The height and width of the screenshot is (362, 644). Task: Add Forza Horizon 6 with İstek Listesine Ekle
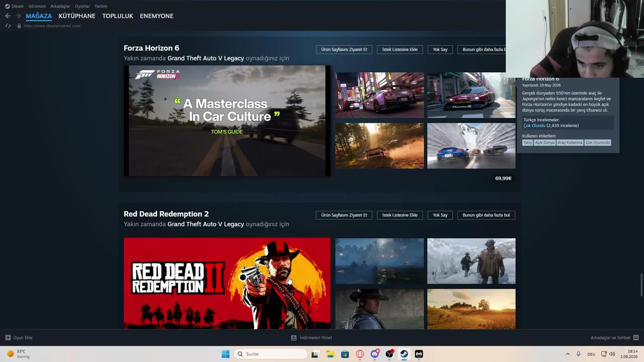[400, 49]
